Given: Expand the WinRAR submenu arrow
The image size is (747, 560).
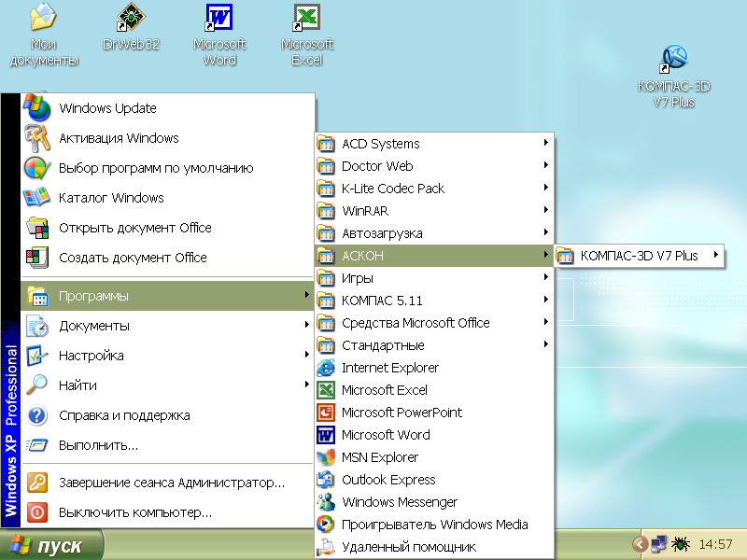Looking at the screenshot, I should 546,209.
